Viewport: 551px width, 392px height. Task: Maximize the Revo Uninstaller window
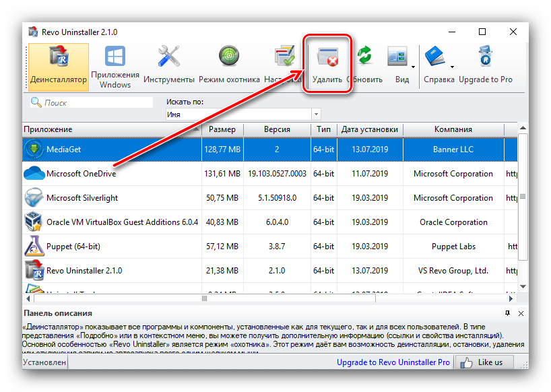tap(482, 32)
